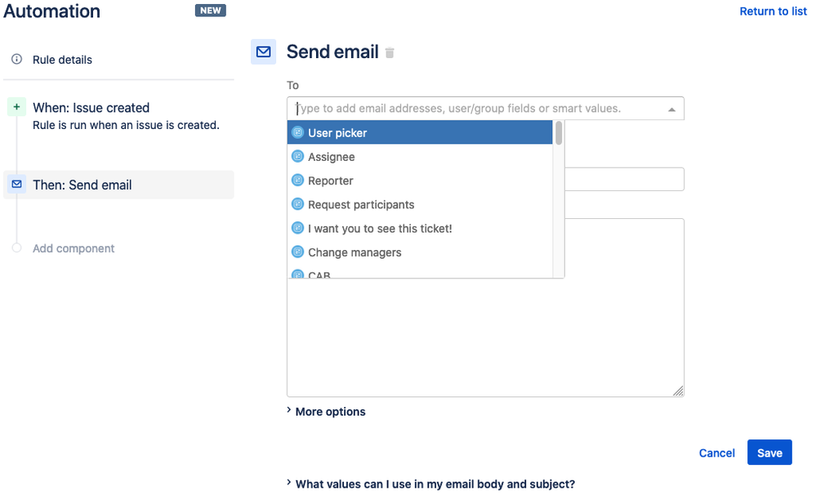Screen dimensions: 816x504
Task: Go back via Return to list
Action: tap(773, 11)
